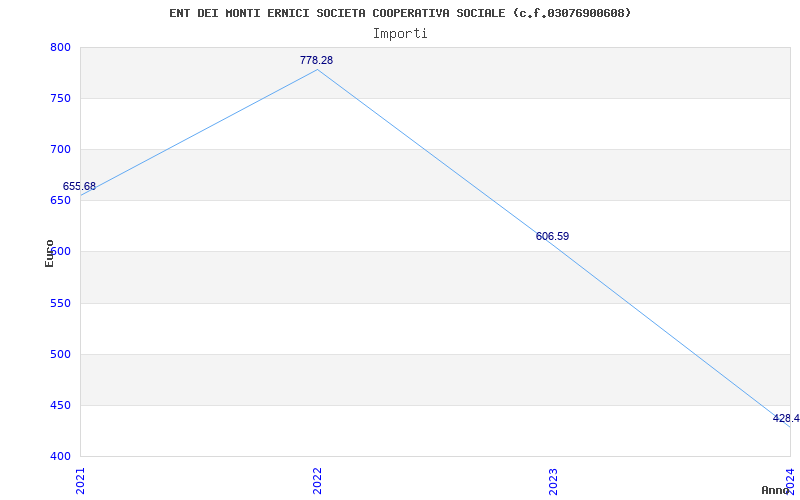Click the 428.4 data label
The image size is (800, 500).
(786, 418)
